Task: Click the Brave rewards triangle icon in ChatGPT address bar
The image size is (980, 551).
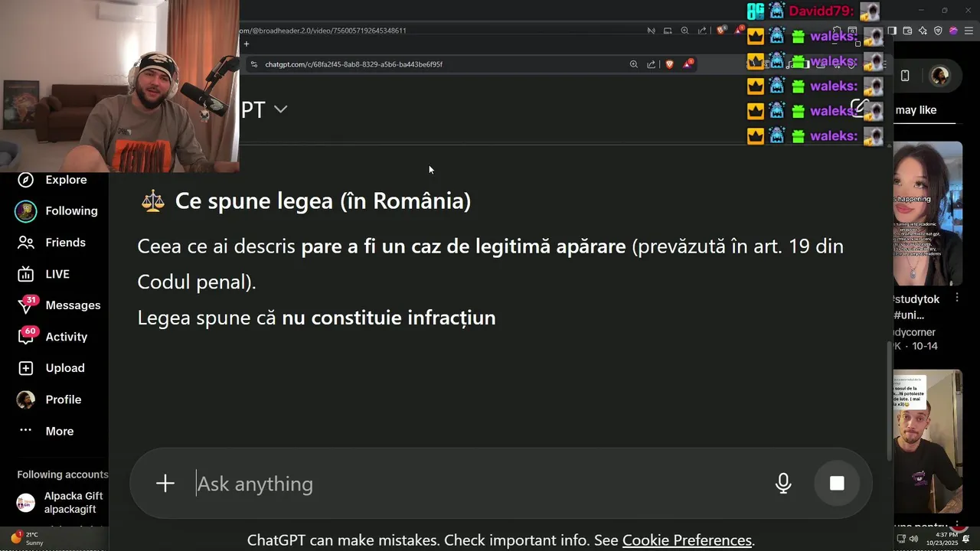Action: click(x=688, y=64)
